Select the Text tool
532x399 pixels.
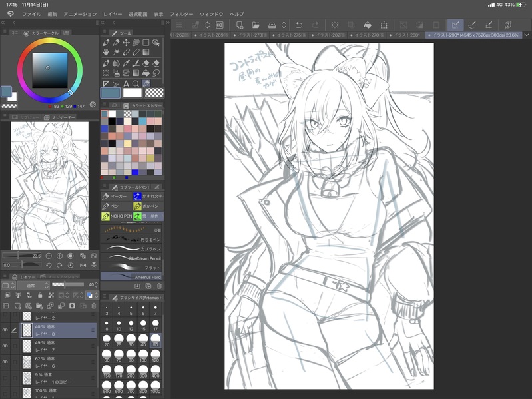(126, 83)
